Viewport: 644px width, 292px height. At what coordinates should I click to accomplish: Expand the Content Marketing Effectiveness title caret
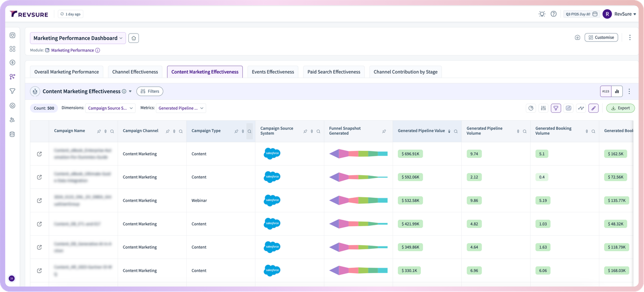[130, 92]
